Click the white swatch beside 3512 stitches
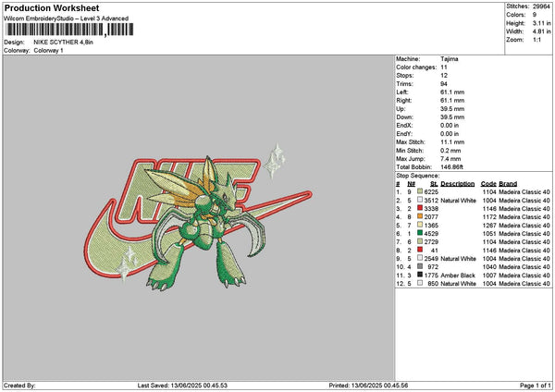The width and height of the screenshot is (555, 392). tap(420, 200)
